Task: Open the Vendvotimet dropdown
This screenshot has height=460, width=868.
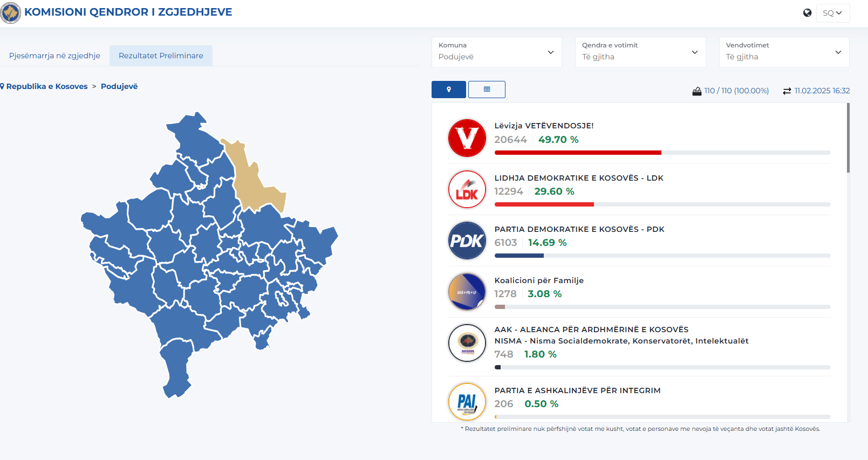Action: pyautogui.click(x=784, y=52)
